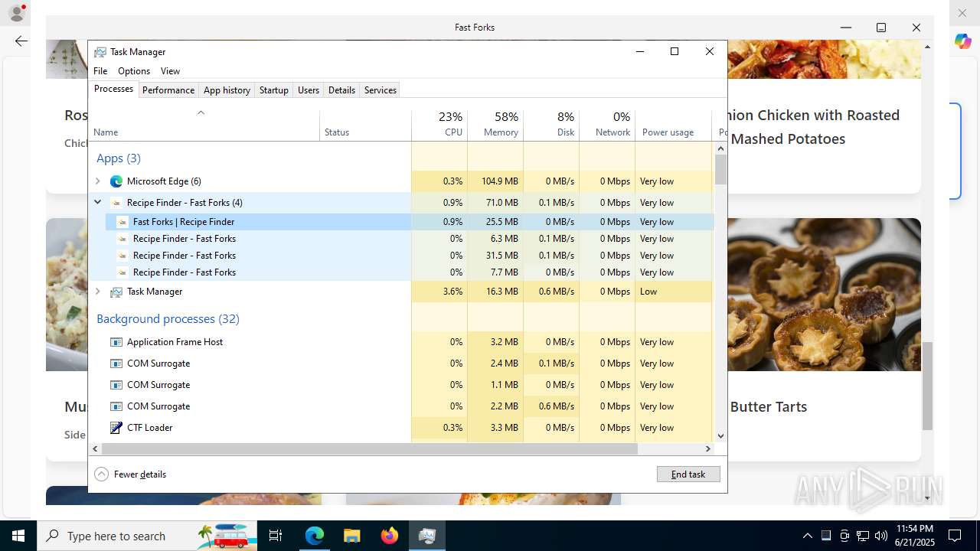Open File Explorer from the taskbar
Screen dimensions: 980x551
pyautogui.click(x=351, y=536)
